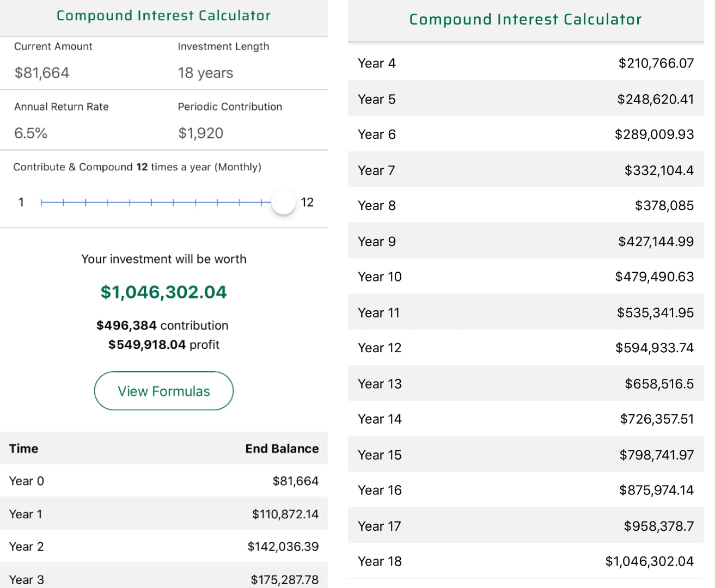Click the right Compound Interest Calculator header

pyautogui.click(x=525, y=20)
